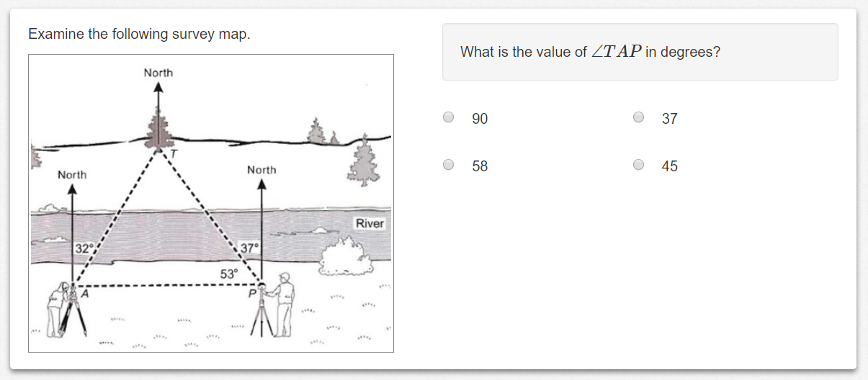Select the radio button for answer 90
This screenshot has width=868, height=380.
pos(448,117)
